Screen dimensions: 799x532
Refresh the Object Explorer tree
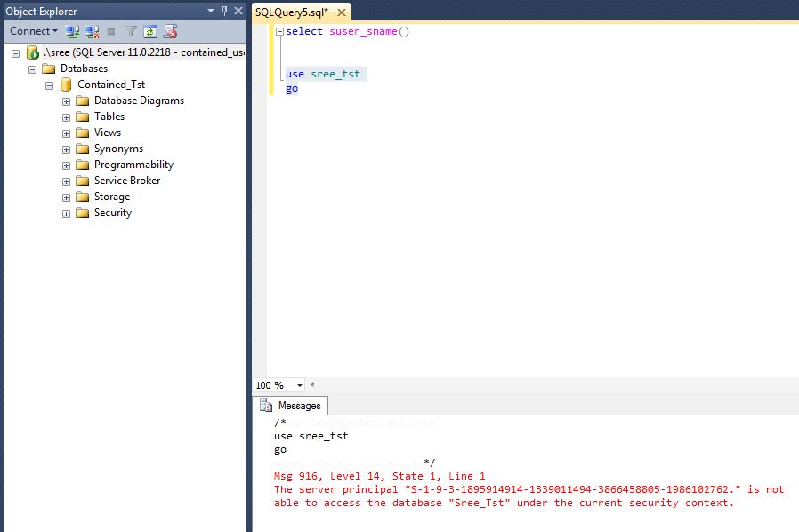150,31
